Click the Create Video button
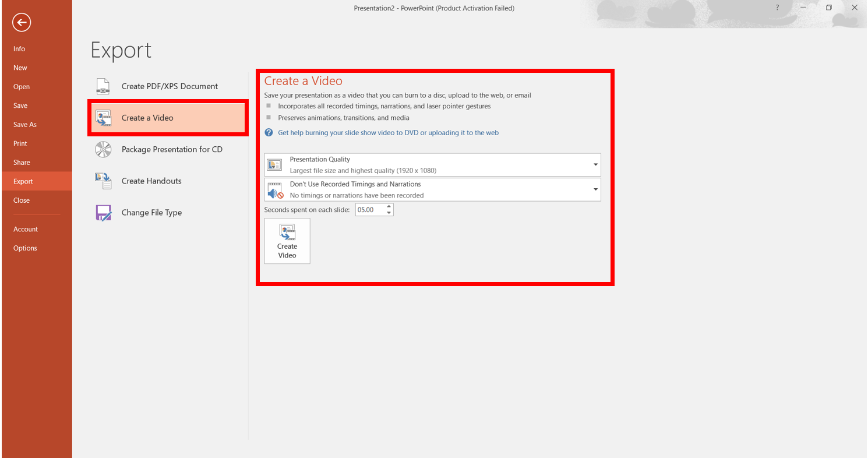 pyautogui.click(x=287, y=241)
